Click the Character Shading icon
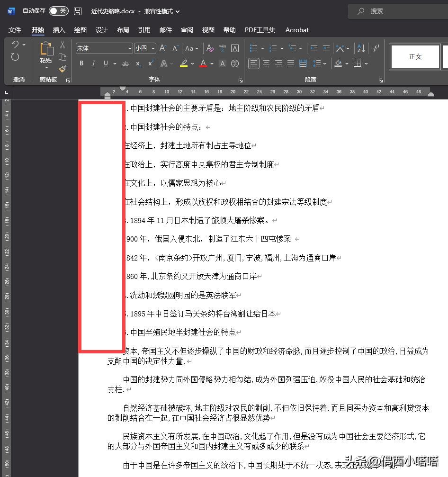 223,63
